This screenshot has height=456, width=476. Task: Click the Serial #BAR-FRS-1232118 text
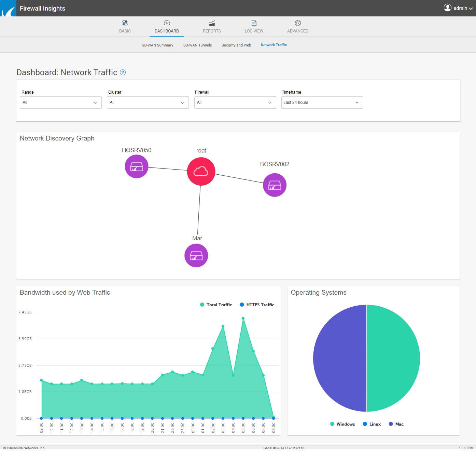click(284, 448)
